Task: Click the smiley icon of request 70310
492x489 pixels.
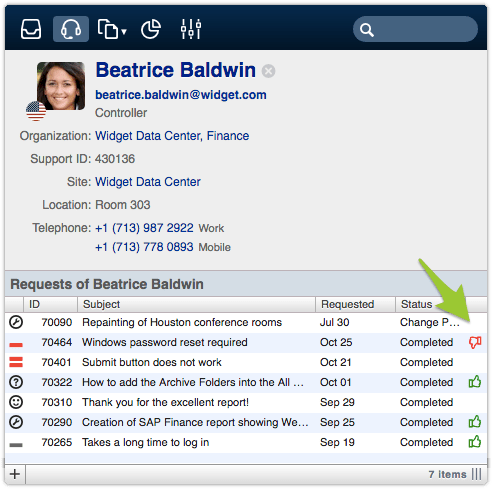Action: point(16,402)
